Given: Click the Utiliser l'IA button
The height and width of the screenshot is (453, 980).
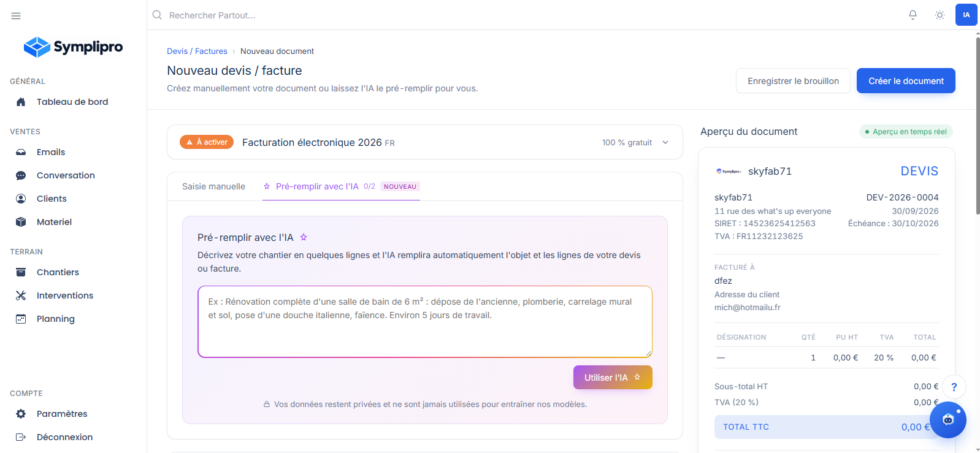Looking at the screenshot, I should [613, 378].
